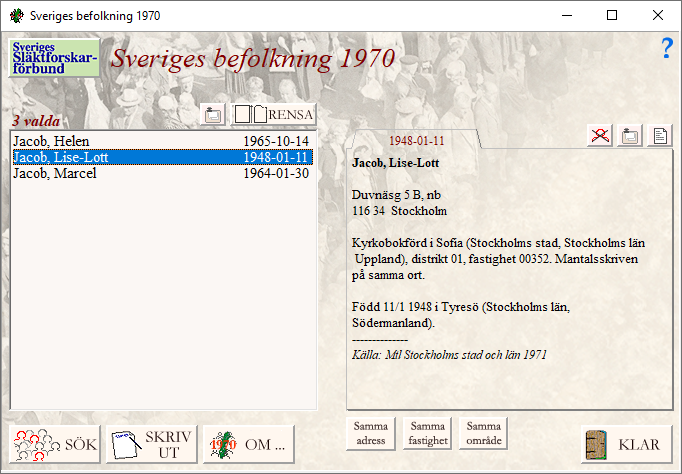Click the Sveriges Släktforskarförbund logo
Image resolution: width=682 pixels, height=474 pixels.
point(54,58)
